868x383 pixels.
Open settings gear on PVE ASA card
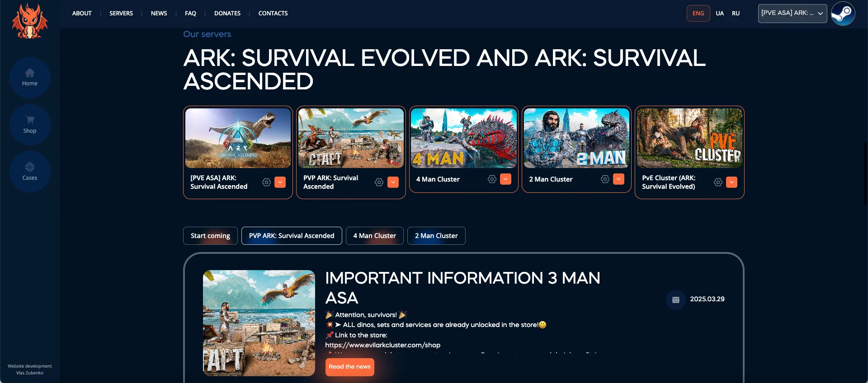(267, 182)
